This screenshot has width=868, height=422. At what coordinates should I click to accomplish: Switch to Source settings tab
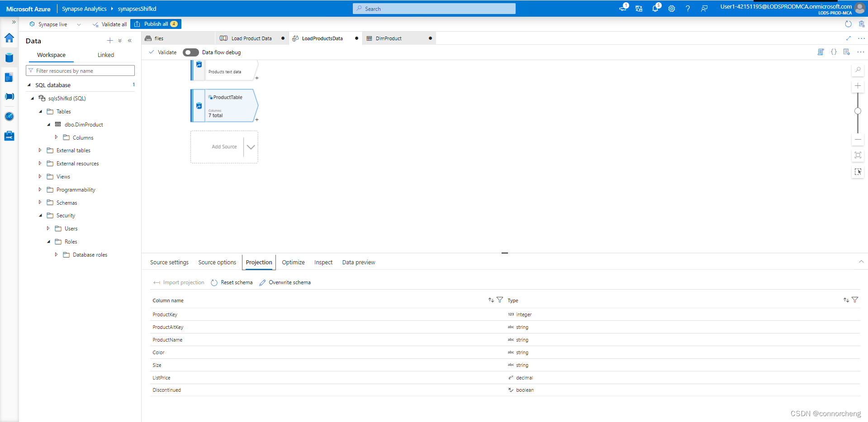click(169, 263)
